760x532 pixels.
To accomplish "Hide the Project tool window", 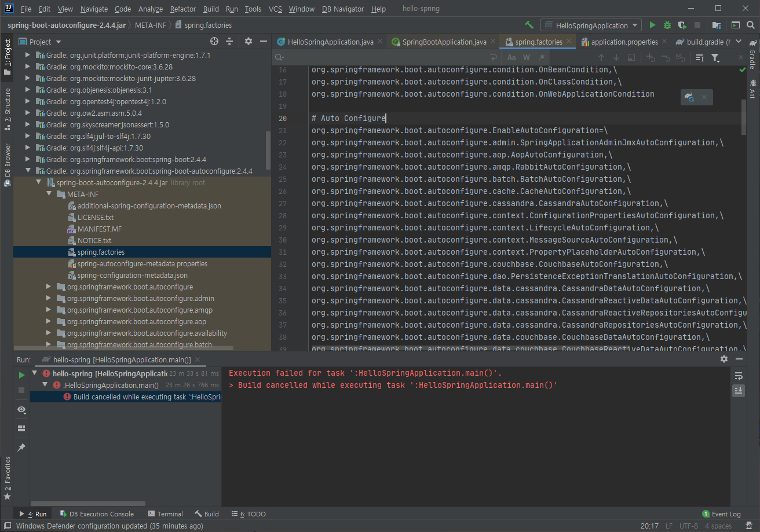I will tap(264, 41).
